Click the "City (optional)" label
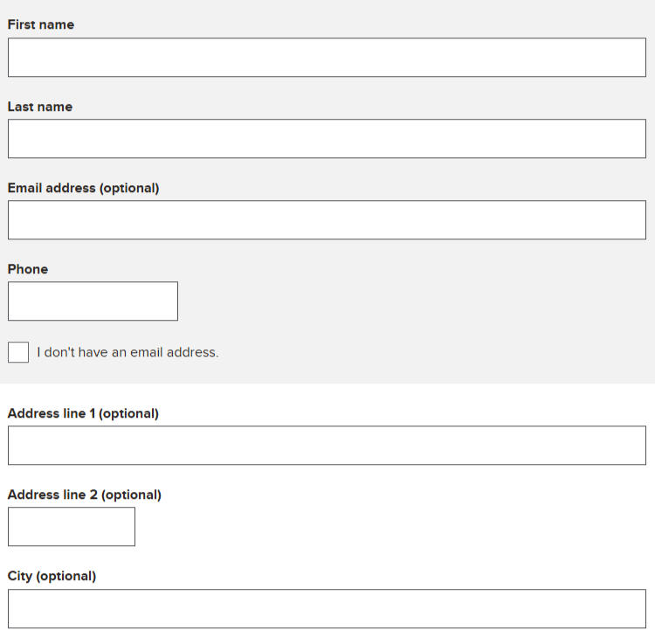Viewport: 655px width, 644px height. point(52,576)
